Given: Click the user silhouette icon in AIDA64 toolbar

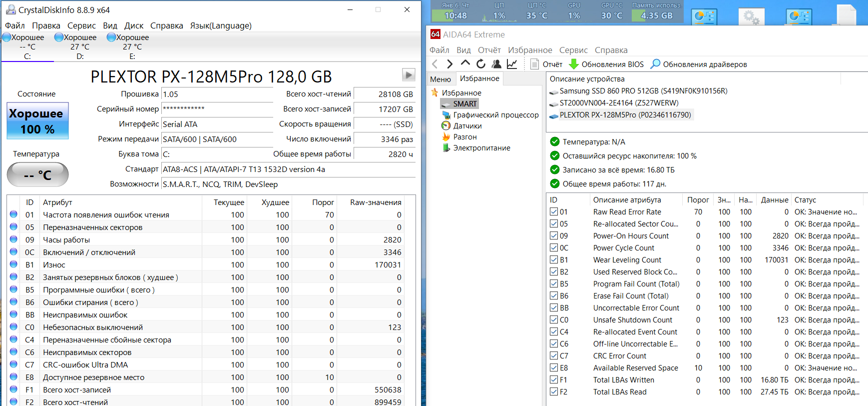Looking at the screenshot, I should coord(496,64).
